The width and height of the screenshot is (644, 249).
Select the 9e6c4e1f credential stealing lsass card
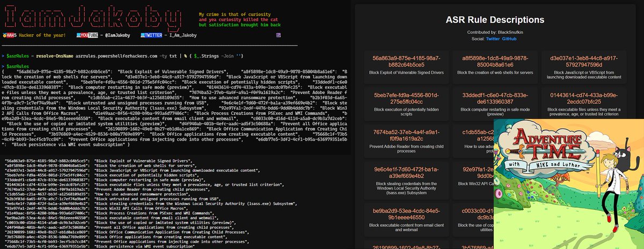(x=405, y=181)
